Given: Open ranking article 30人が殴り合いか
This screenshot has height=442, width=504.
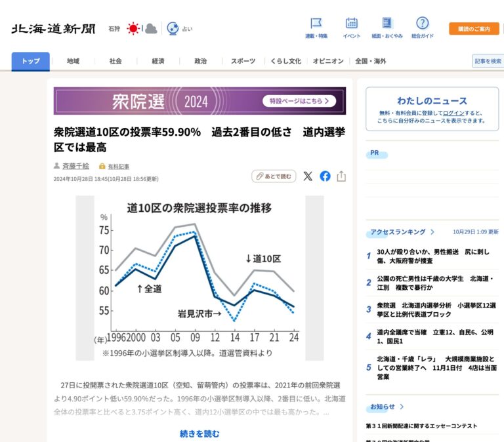Looking at the screenshot, I should [433, 256].
